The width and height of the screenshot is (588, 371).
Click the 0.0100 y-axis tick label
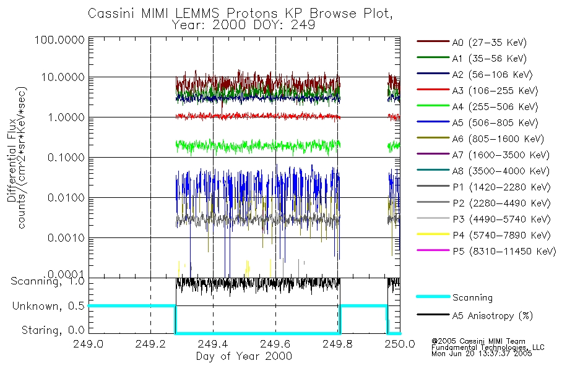pyautogui.click(x=66, y=198)
